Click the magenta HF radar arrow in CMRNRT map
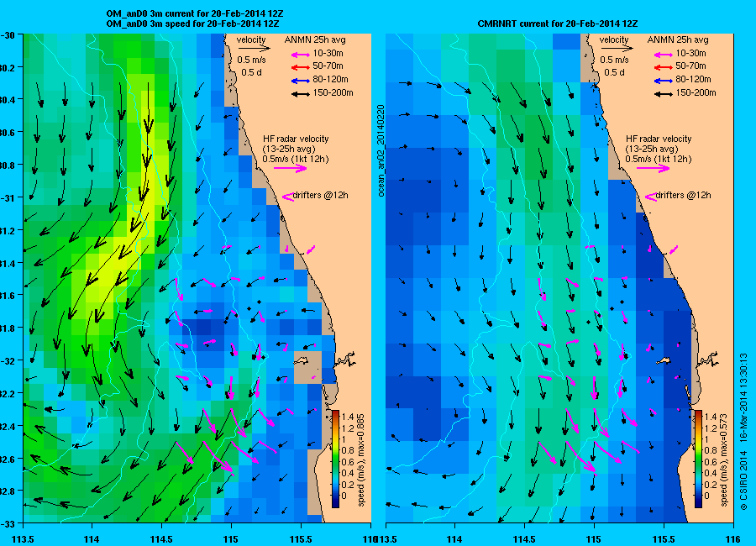Image resolution: width=756 pixels, height=546 pixels. 654,168
